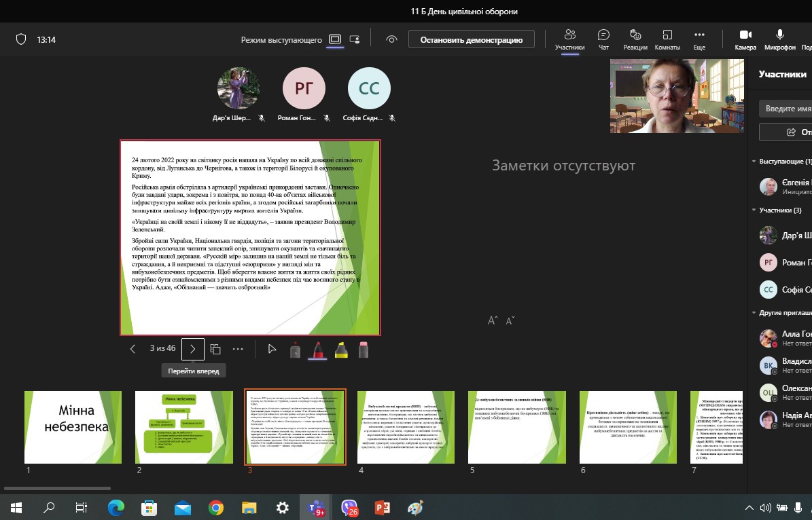Open the Чат (chat) panel
Screen dimensions: 812x520
tap(603, 39)
